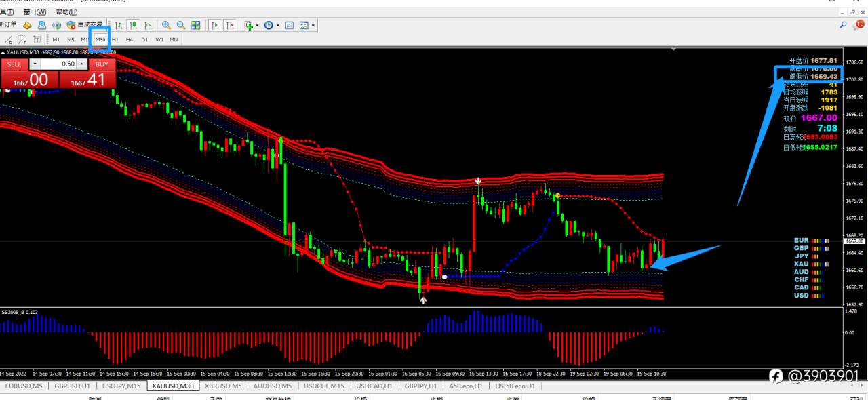Open the HSI50.ecn,H1 chart tab
Viewport: 868px width, 400px height.
tap(515, 386)
